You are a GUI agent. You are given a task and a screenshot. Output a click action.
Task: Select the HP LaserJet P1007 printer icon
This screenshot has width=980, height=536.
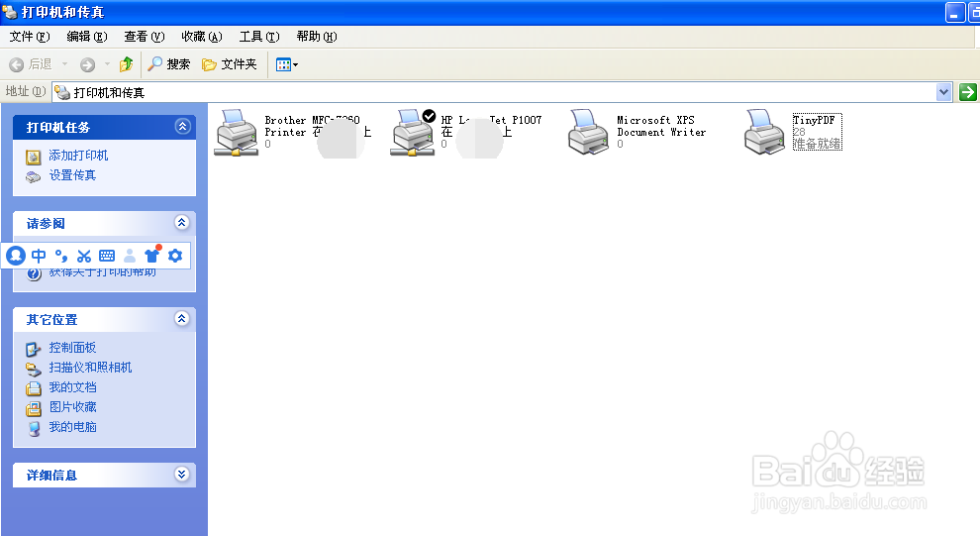click(413, 133)
